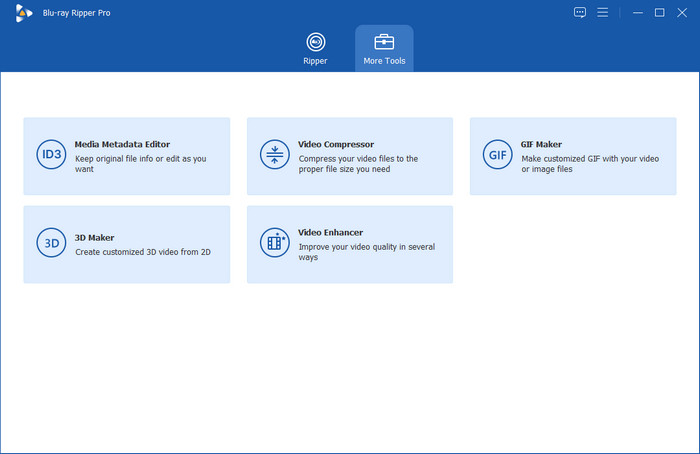700x454 pixels.
Task: Click the ID3 Media Metadata Editor icon
Action: point(50,156)
